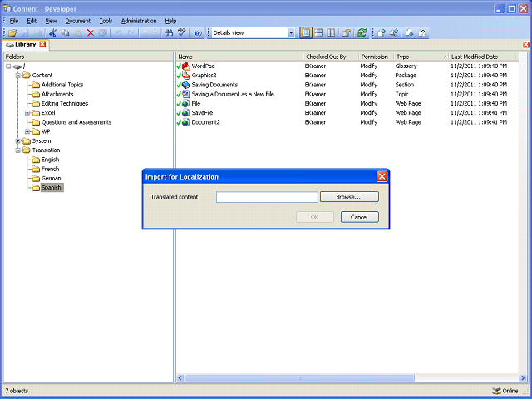Click the Spanish folder icon

[x=36, y=188]
